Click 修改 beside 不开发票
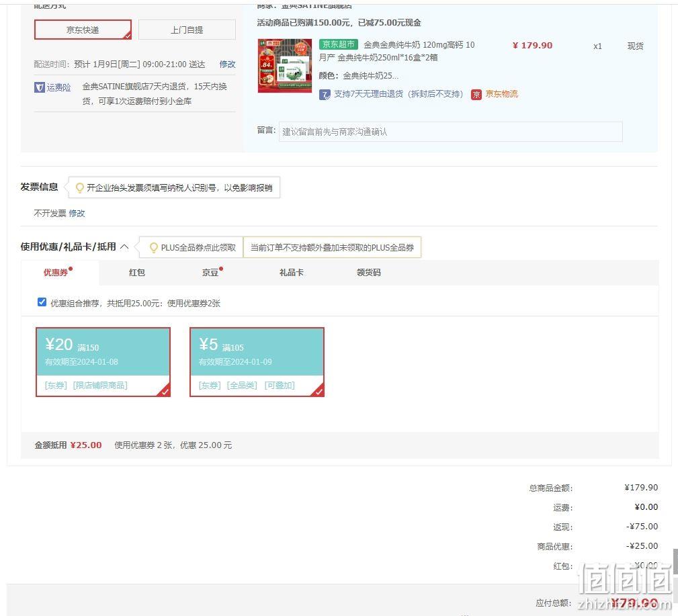The width and height of the screenshot is (678, 616). coord(77,213)
